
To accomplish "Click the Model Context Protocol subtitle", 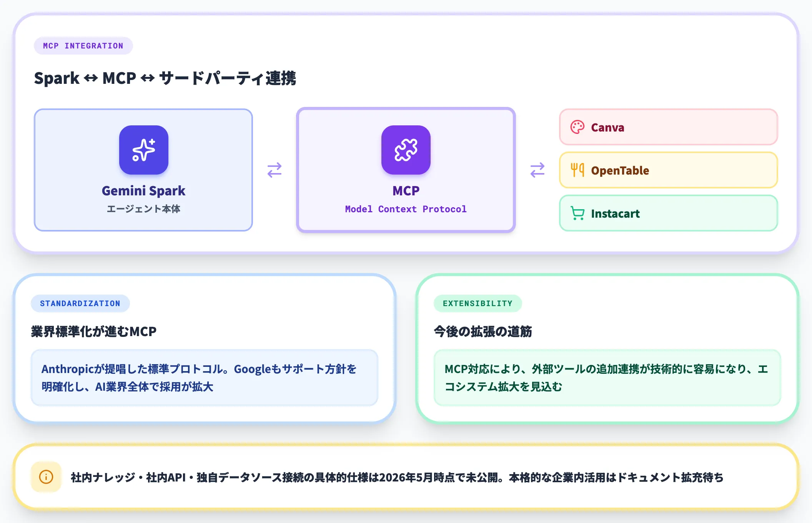I will click(406, 209).
